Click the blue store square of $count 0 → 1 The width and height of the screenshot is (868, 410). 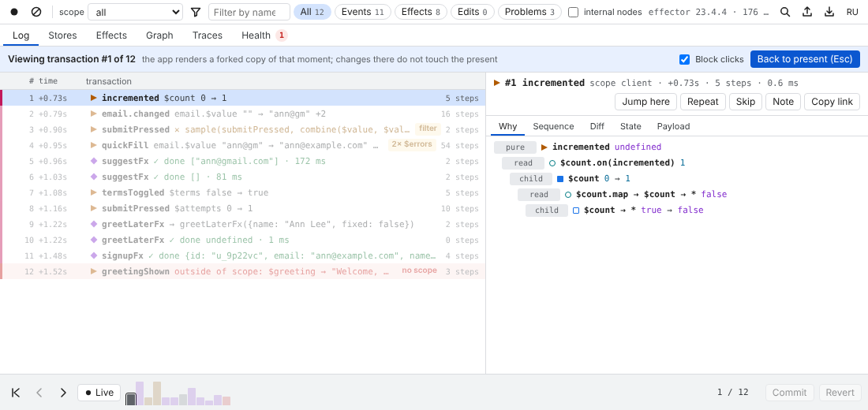click(560, 179)
